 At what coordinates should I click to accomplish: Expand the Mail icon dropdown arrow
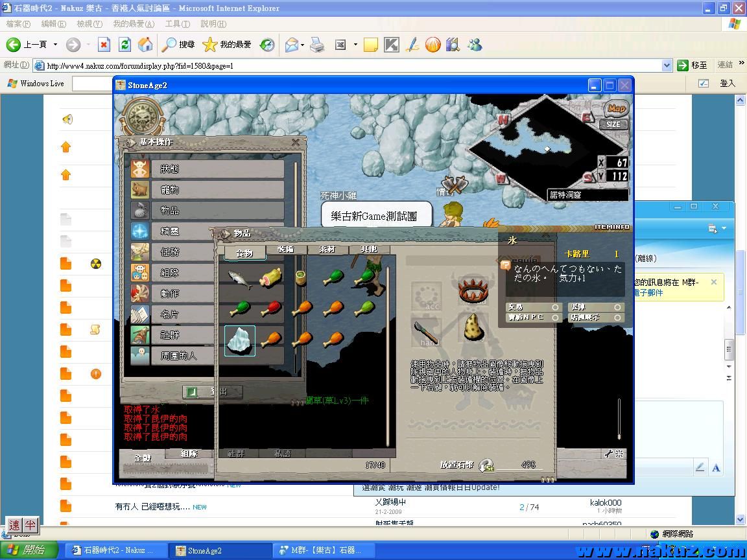[x=303, y=45]
